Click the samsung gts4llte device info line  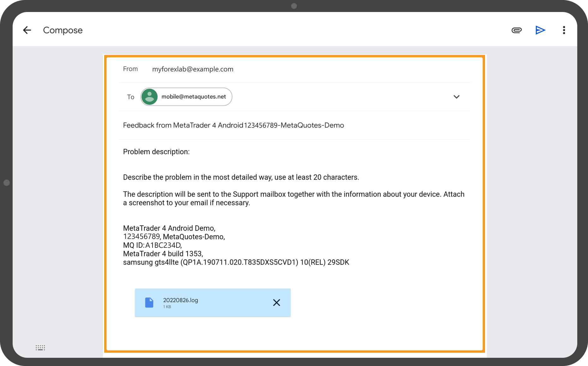pos(236,262)
